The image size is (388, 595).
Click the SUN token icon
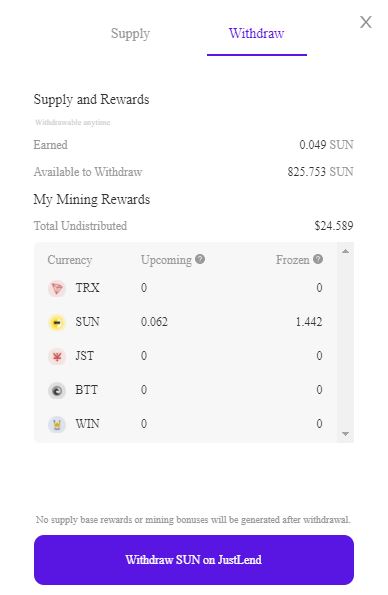(57, 323)
